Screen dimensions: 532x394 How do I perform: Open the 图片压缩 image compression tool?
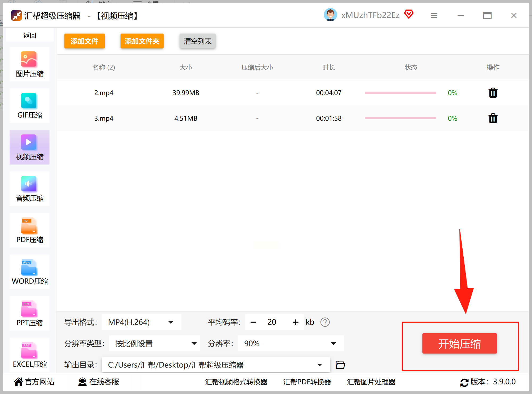29,64
